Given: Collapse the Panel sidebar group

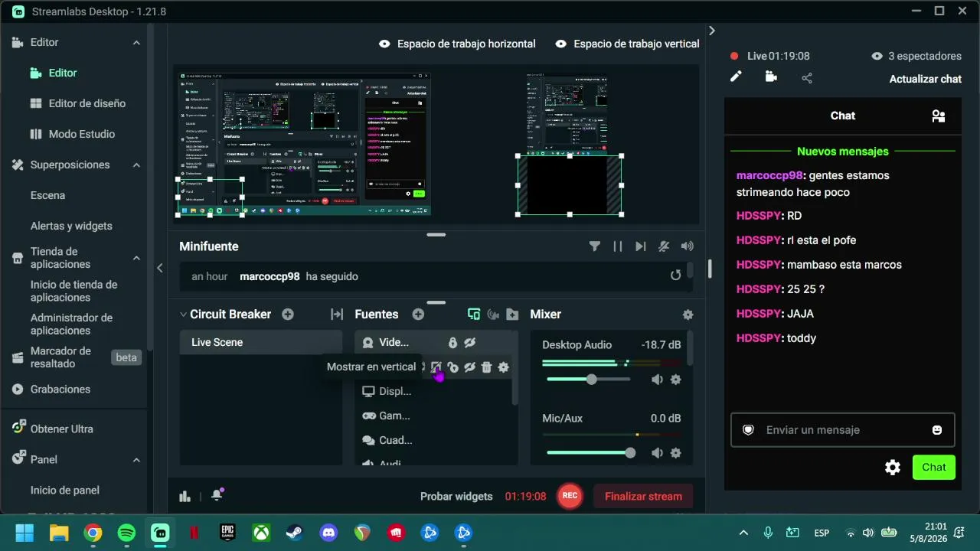Looking at the screenshot, I should point(136,460).
